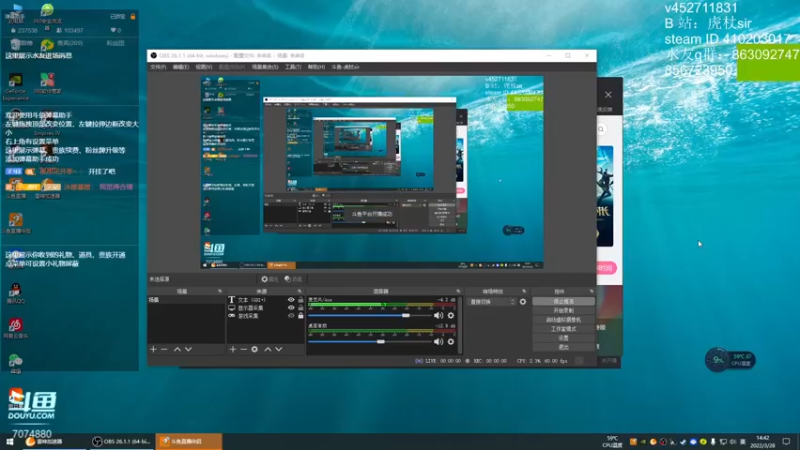
Task: Remove selected source with minus icon
Action: click(x=243, y=349)
